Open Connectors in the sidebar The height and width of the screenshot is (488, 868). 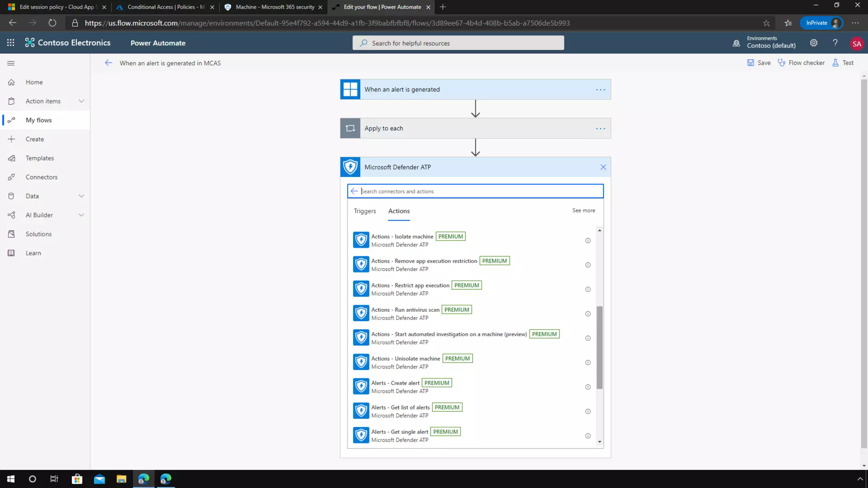tap(45, 177)
